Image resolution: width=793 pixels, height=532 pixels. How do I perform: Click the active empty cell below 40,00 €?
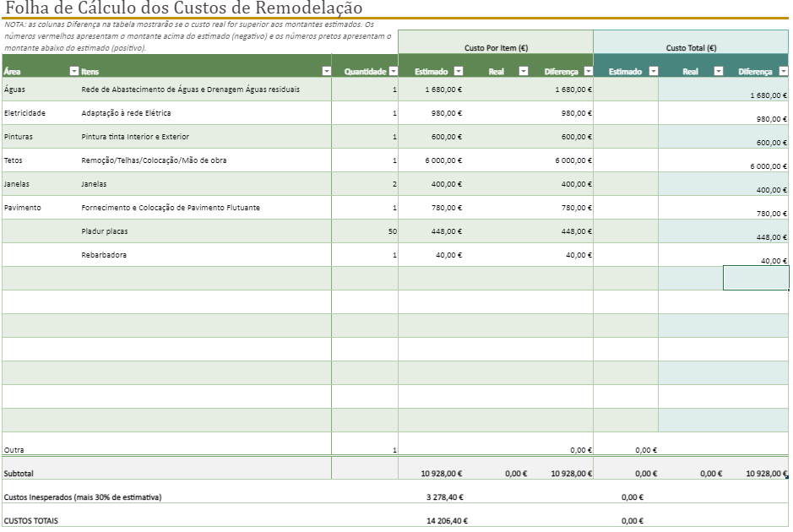coord(756,278)
